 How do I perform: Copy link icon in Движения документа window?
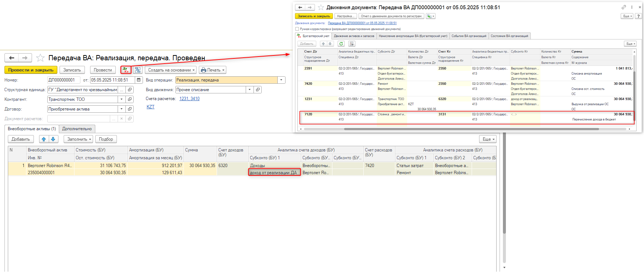(624, 7)
